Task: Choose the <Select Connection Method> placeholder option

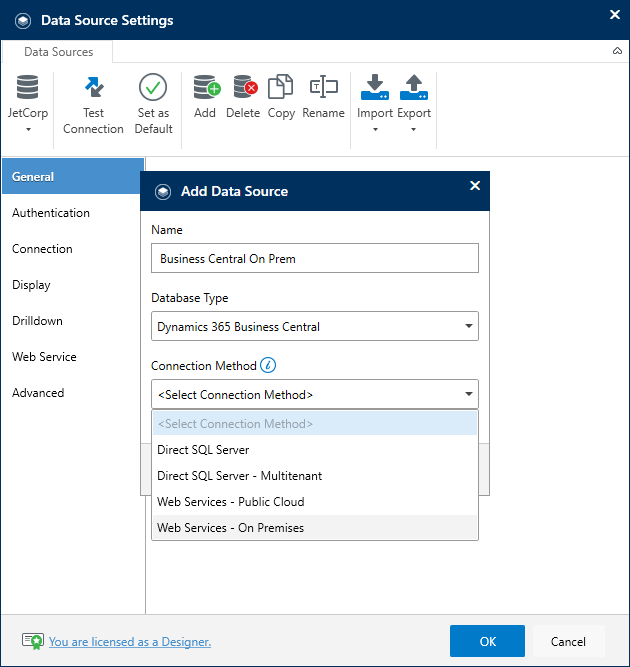Action: click(x=315, y=423)
